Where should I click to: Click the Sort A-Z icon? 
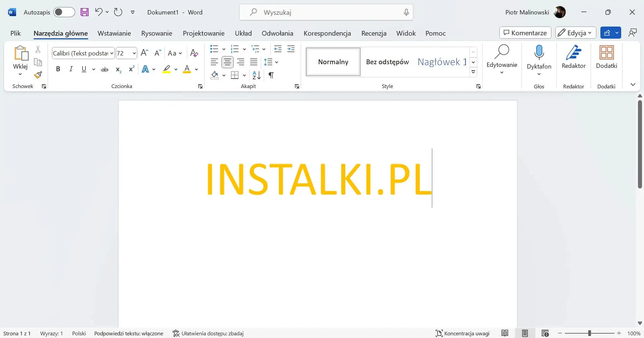pos(256,75)
